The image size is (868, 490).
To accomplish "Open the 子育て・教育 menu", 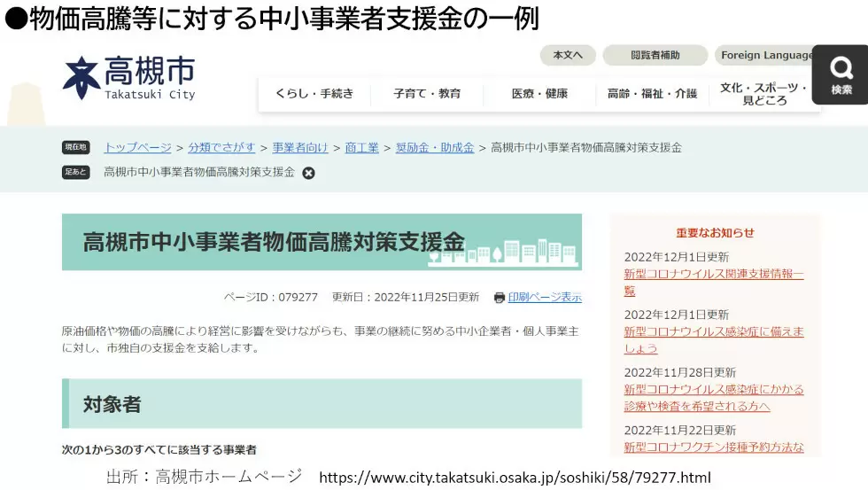I will 427,94.
